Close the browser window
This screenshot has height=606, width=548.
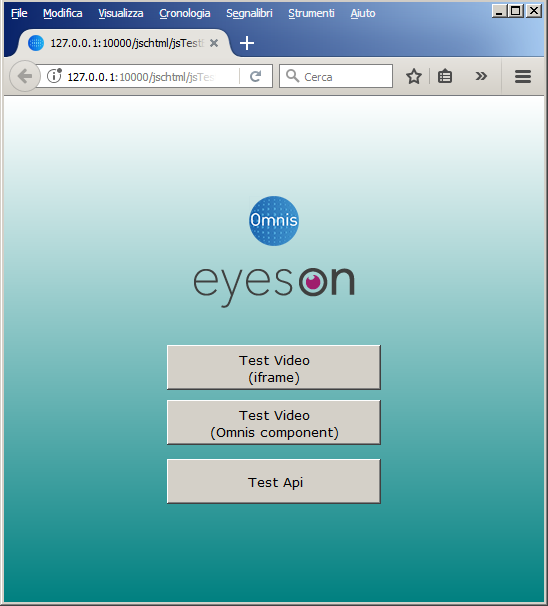(534, 11)
